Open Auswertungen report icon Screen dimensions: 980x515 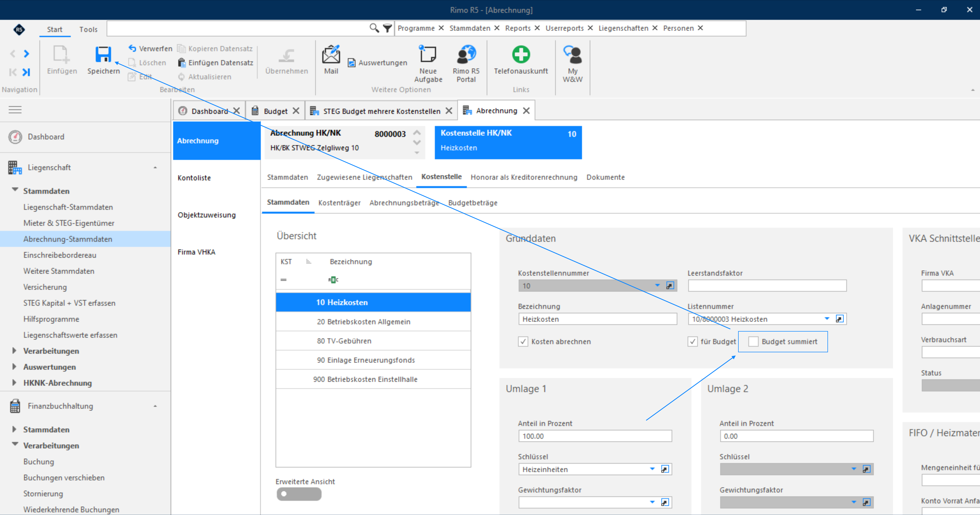click(x=351, y=62)
